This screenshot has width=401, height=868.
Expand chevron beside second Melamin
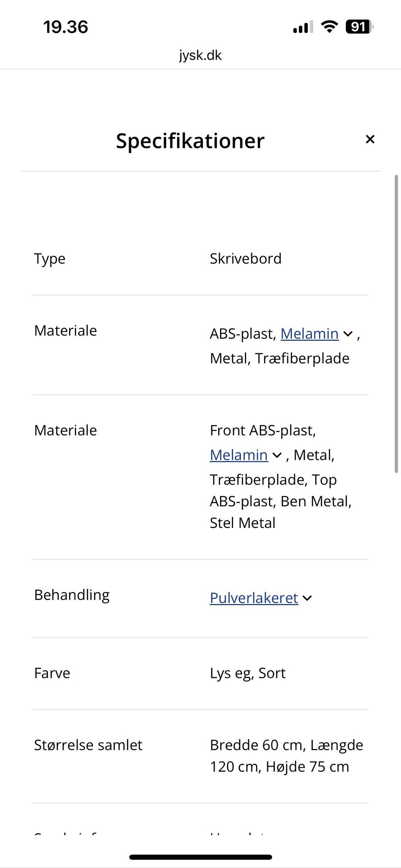(277, 455)
